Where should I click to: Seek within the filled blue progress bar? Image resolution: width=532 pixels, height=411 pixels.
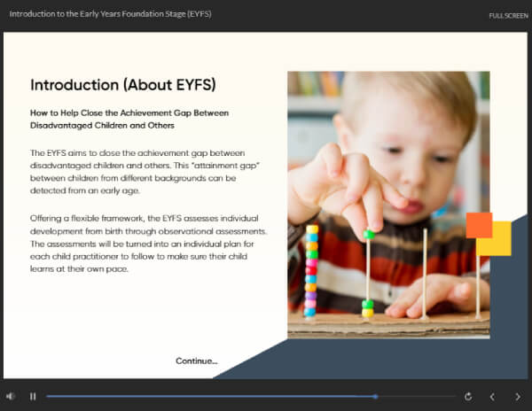210,396
